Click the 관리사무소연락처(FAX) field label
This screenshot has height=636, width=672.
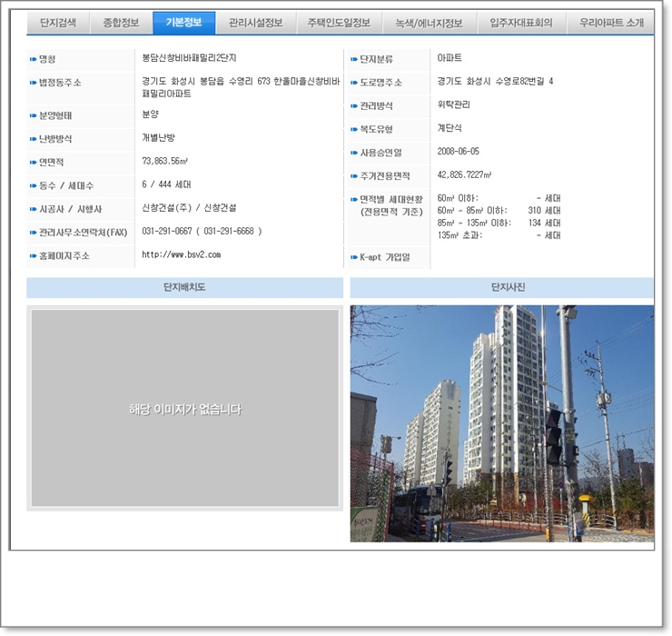[84, 233]
